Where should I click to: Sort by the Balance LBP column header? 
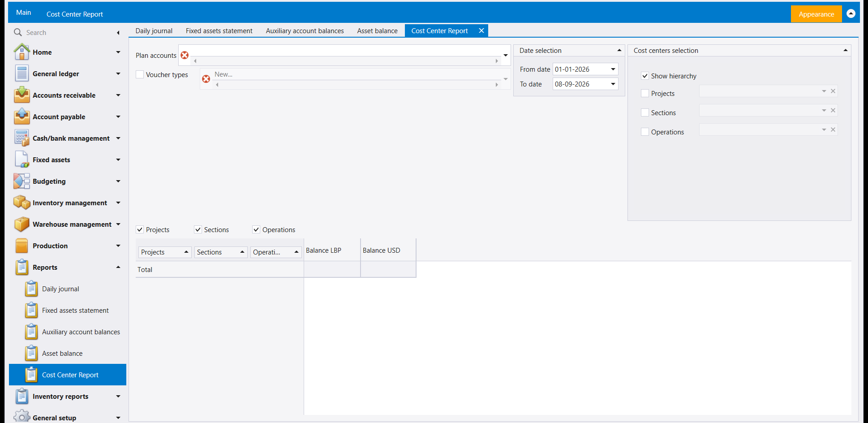(x=332, y=250)
